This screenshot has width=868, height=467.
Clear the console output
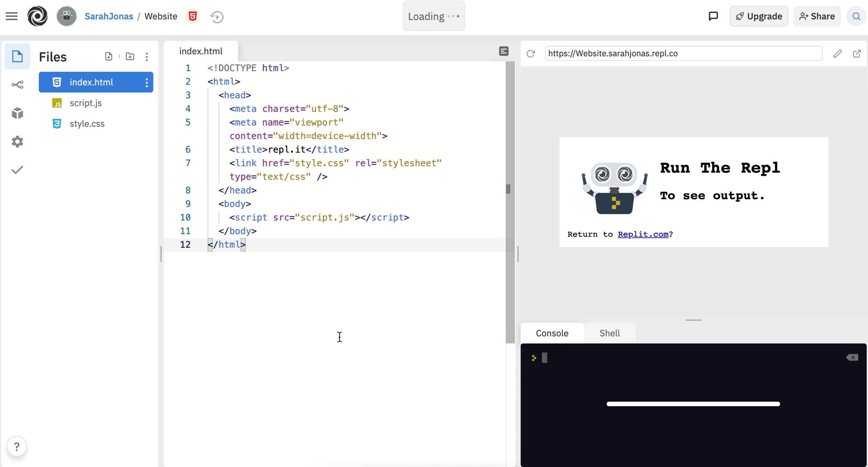pyautogui.click(x=852, y=357)
